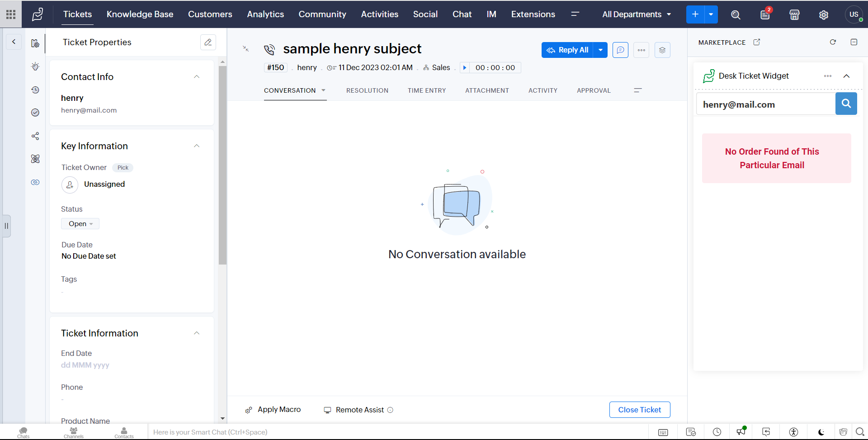Start the ticket timer play button
Viewport: 868px width, 440px height.
pyautogui.click(x=465, y=68)
